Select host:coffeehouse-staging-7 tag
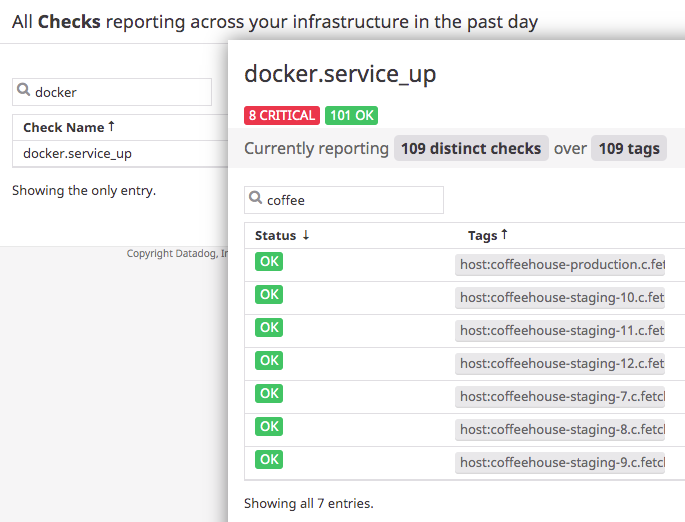685x522 pixels. (562, 396)
